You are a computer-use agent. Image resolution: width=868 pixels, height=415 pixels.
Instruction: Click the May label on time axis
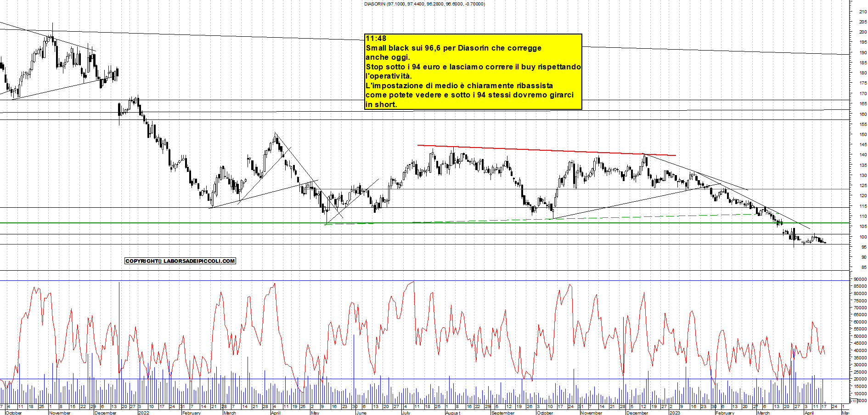coord(315,413)
